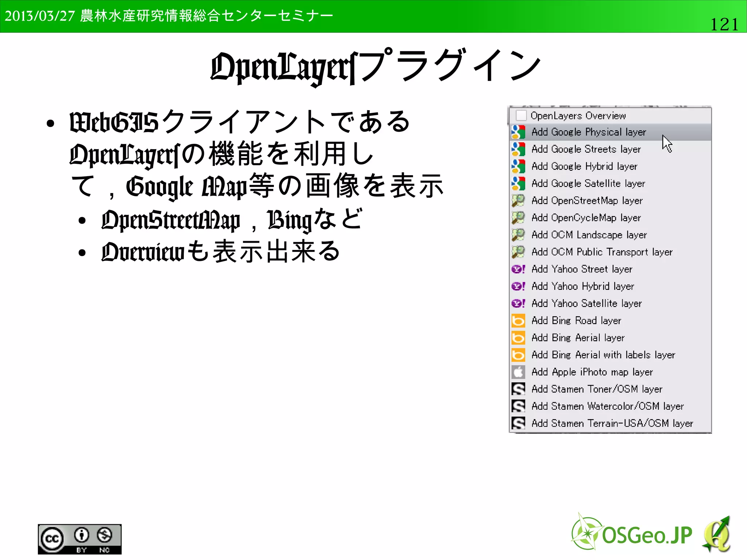
Task: Click Google icon beside Satellite layer entry
Action: [x=518, y=184]
